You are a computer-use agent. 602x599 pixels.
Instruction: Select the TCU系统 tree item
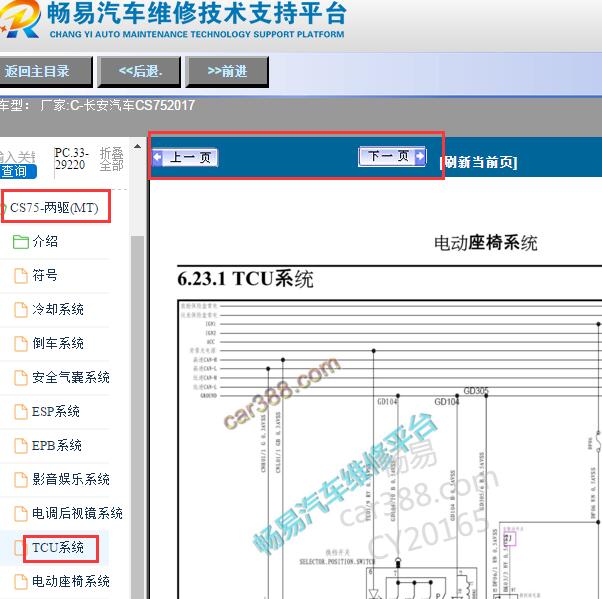pyautogui.click(x=58, y=548)
